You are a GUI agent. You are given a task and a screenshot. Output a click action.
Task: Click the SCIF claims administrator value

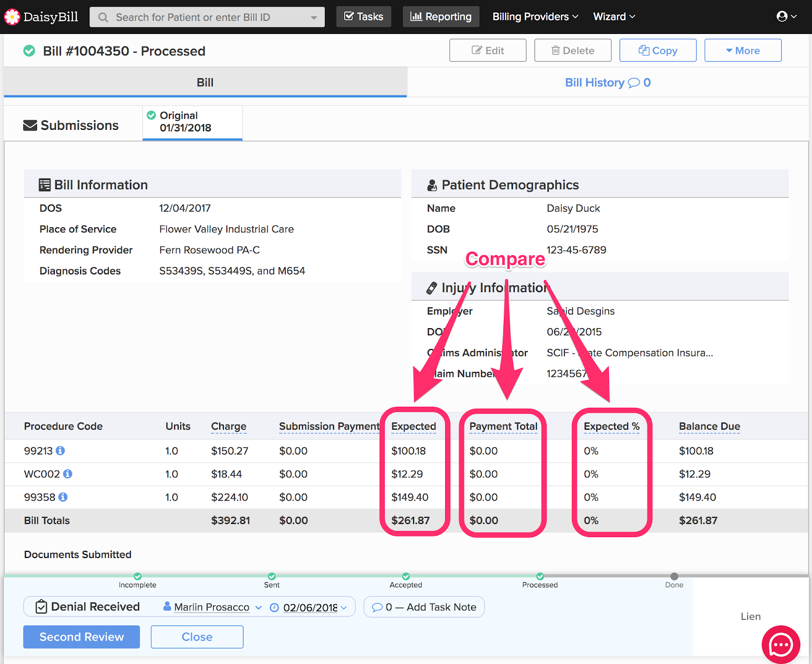click(630, 353)
